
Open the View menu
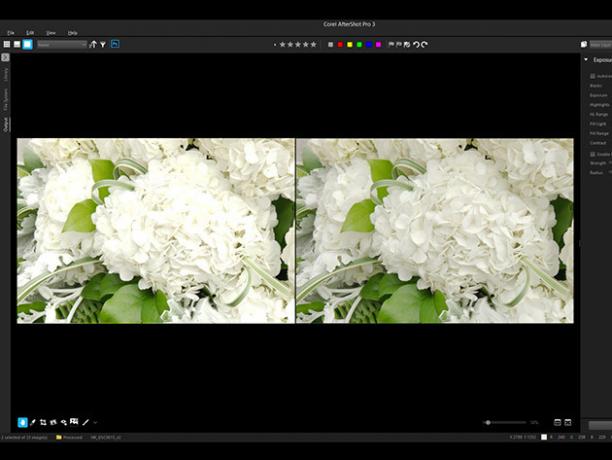pyautogui.click(x=51, y=33)
